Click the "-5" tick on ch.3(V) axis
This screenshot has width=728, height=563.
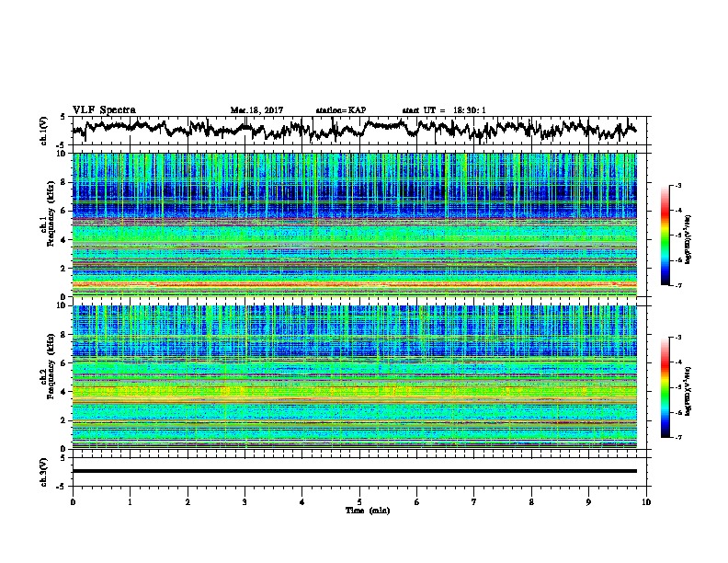(63, 487)
